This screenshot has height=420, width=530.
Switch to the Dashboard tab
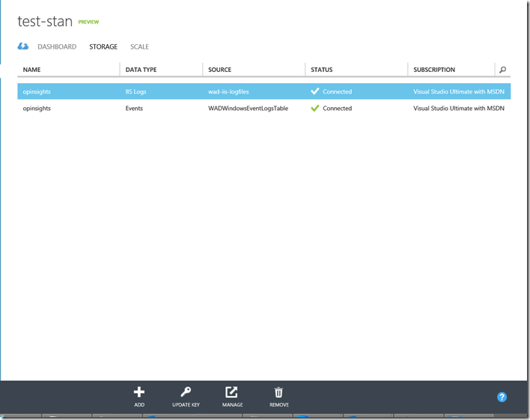57,46
